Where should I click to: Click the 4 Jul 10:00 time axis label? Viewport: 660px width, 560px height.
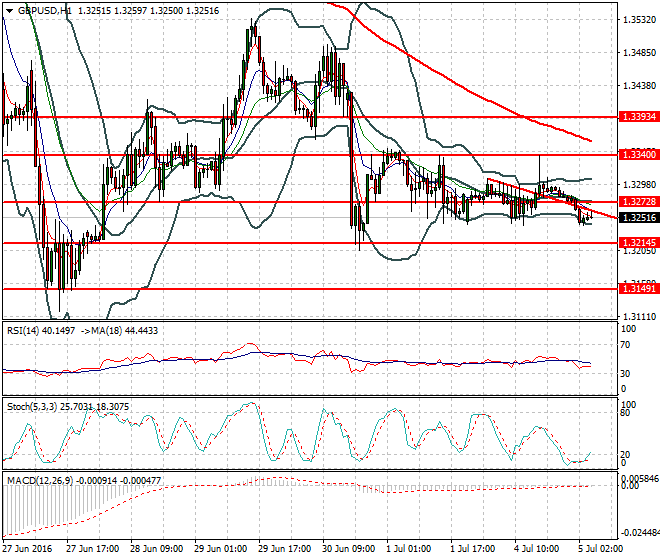click(537, 549)
